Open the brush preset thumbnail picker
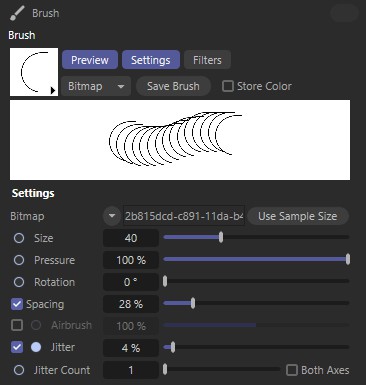The image size is (366, 385). point(34,72)
